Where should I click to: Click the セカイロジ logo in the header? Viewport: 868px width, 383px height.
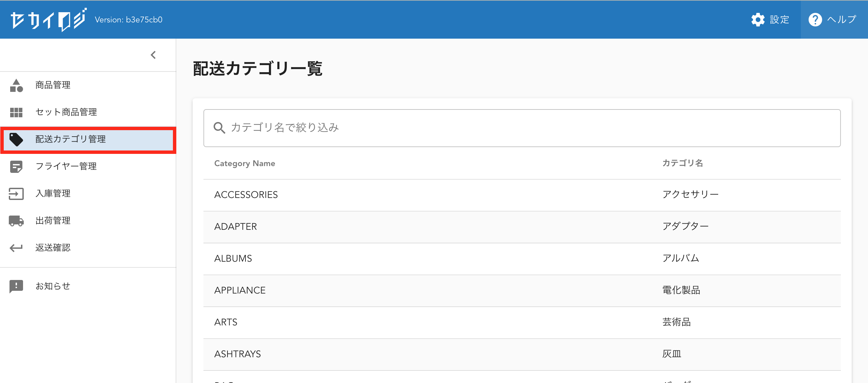pyautogui.click(x=48, y=20)
